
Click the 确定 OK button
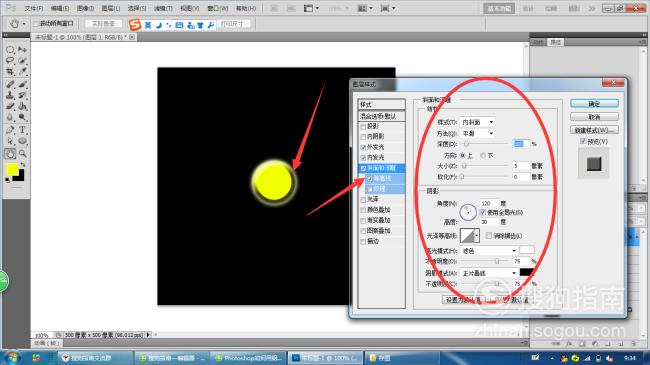594,103
